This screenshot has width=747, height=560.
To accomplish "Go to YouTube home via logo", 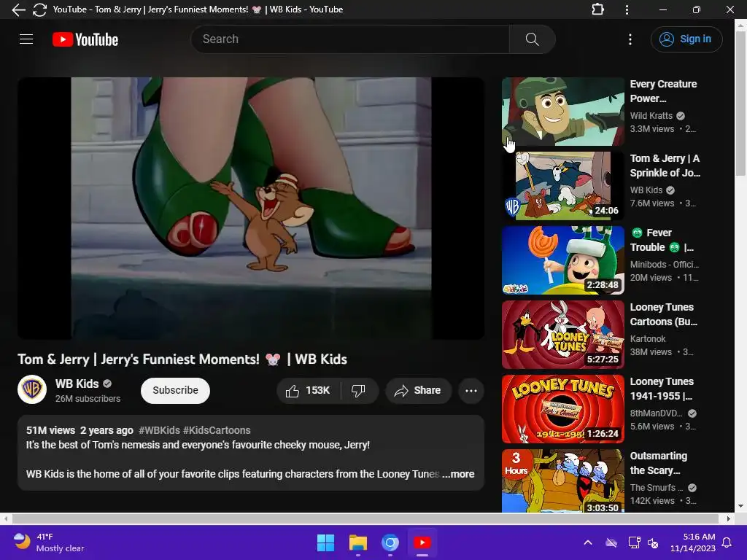I will pyautogui.click(x=85, y=39).
